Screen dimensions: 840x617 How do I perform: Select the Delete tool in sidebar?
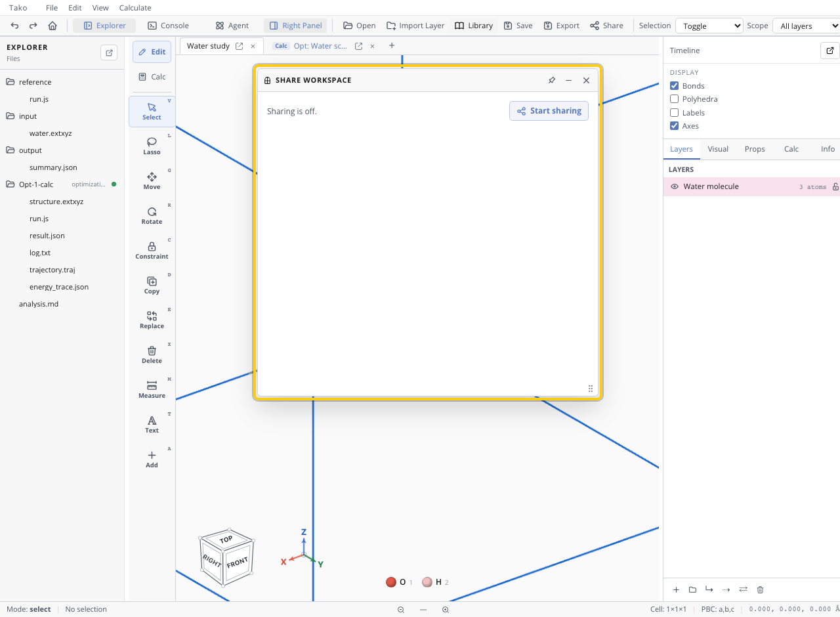(152, 354)
